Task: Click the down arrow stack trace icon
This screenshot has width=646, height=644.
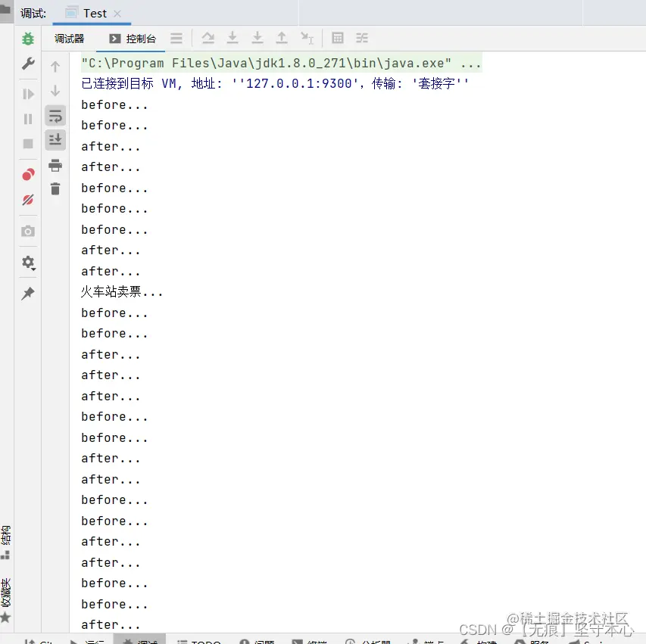Action: [55, 91]
